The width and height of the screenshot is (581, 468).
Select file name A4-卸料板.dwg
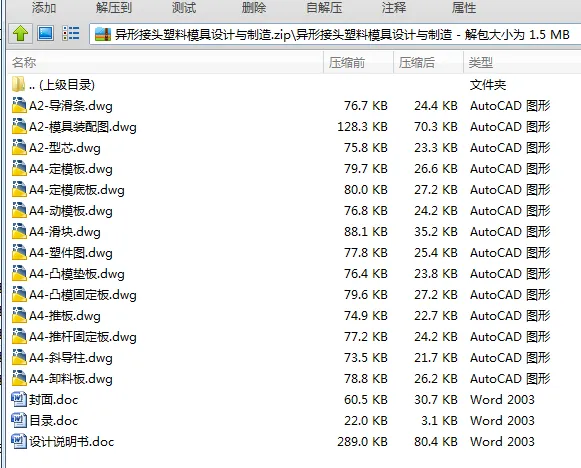coord(71,379)
